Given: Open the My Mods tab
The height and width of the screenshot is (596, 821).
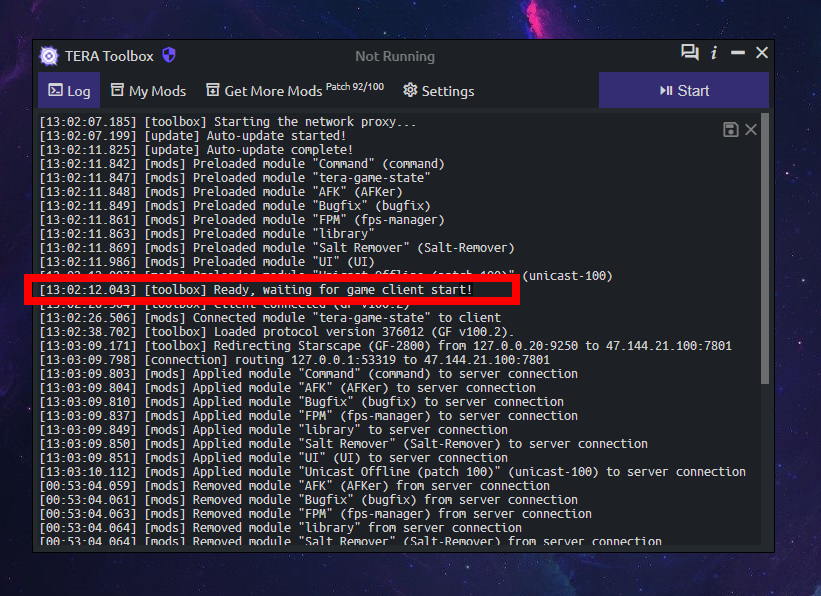Looking at the screenshot, I should (148, 91).
